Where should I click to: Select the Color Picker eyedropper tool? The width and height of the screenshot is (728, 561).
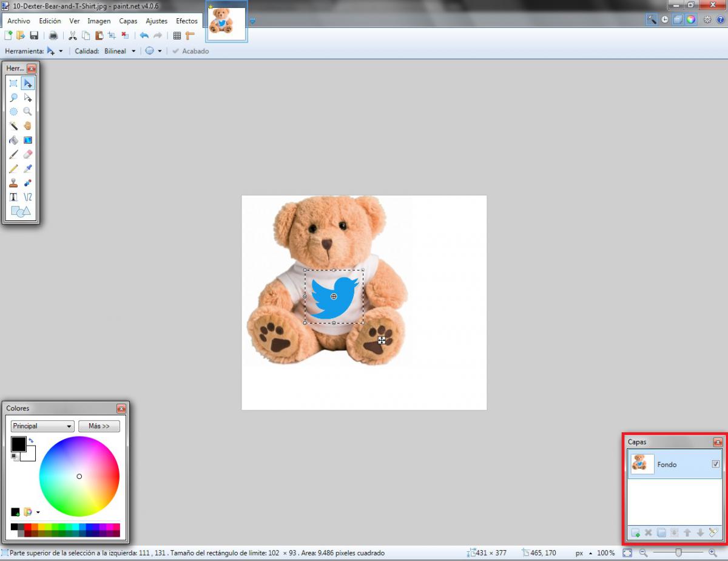coord(28,169)
